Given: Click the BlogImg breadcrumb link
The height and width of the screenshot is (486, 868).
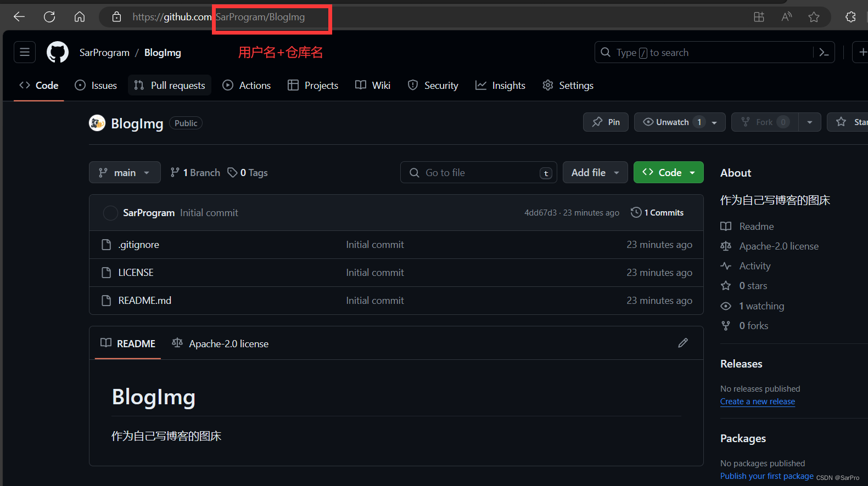Looking at the screenshot, I should (x=163, y=53).
